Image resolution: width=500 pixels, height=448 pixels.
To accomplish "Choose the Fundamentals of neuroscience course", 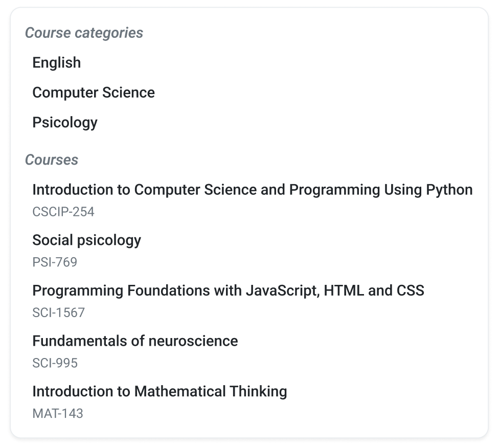I will click(135, 341).
